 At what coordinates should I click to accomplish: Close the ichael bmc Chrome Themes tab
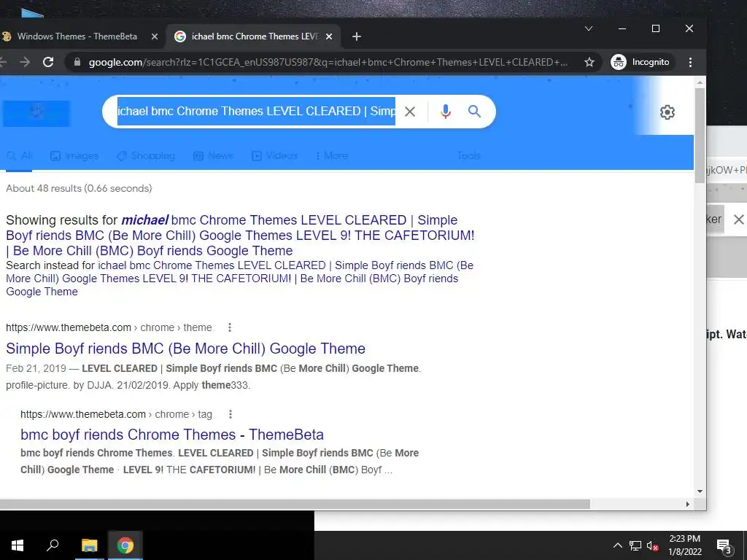(329, 36)
